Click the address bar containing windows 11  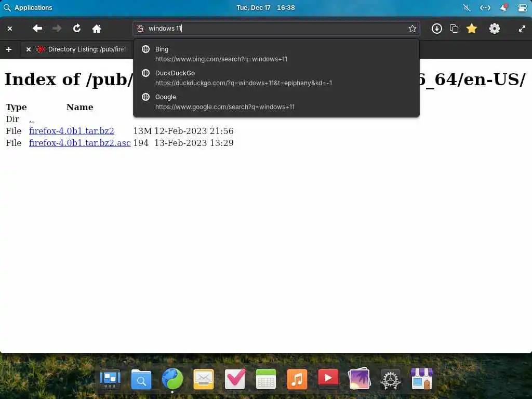(276, 29)
